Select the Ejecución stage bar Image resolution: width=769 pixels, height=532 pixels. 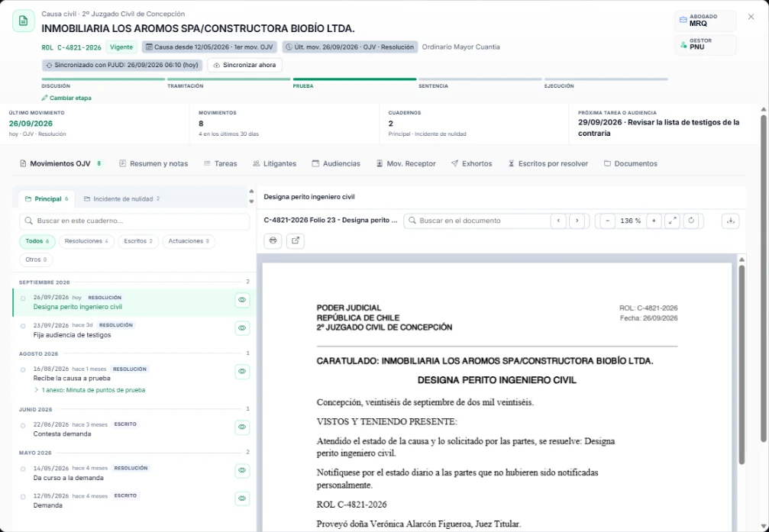(606, 79)
